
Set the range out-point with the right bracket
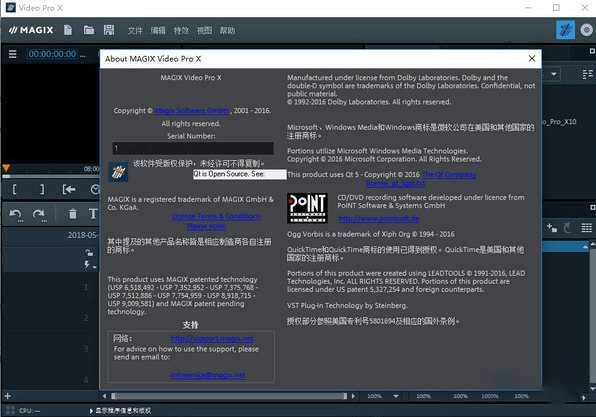pos(42,189)
